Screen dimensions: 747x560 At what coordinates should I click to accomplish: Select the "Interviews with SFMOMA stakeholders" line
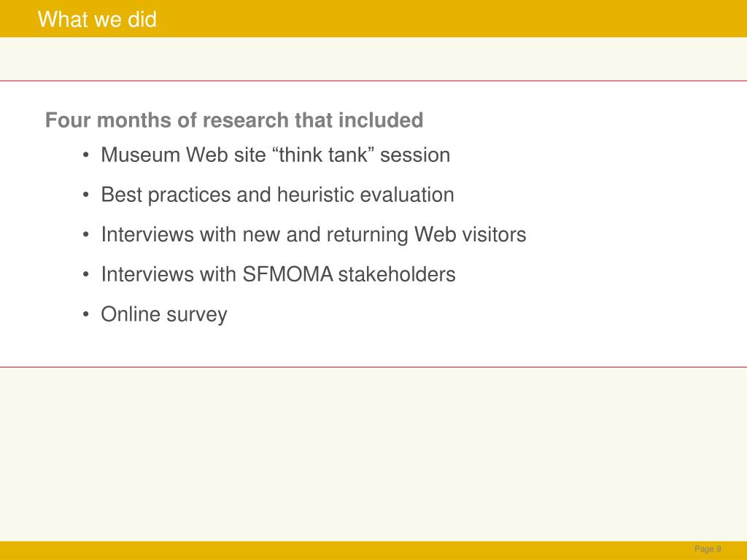pyautogui.click(x=278, y=274)
